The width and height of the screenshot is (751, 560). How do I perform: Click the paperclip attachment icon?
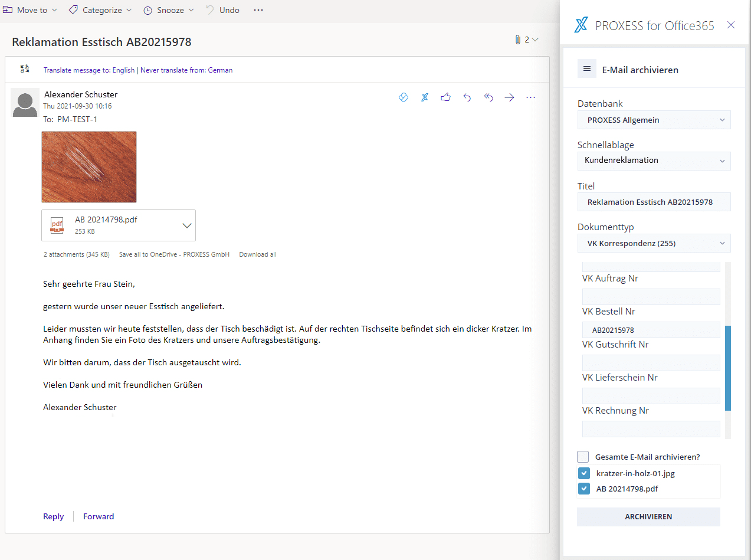(518, 40)
